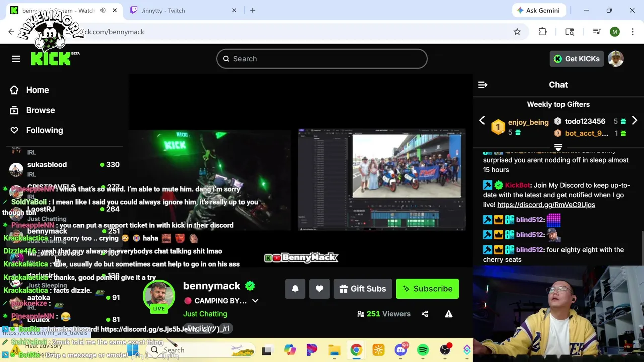Screen dimensions: 644x362
Task: Open the Windows Start button
Action: [133, 350]
